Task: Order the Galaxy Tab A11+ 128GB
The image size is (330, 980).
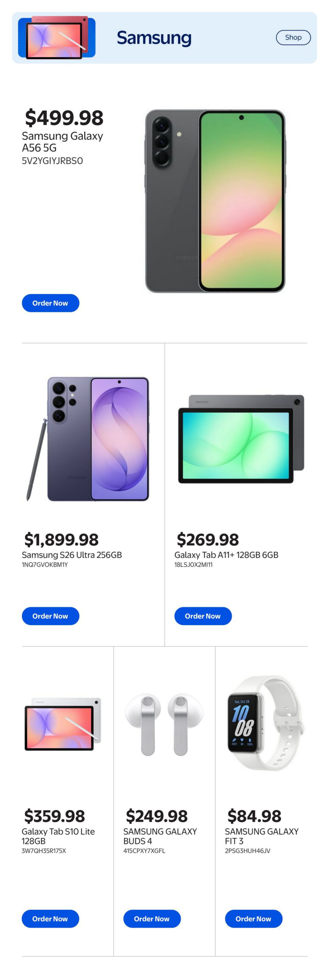Action: 203,616
